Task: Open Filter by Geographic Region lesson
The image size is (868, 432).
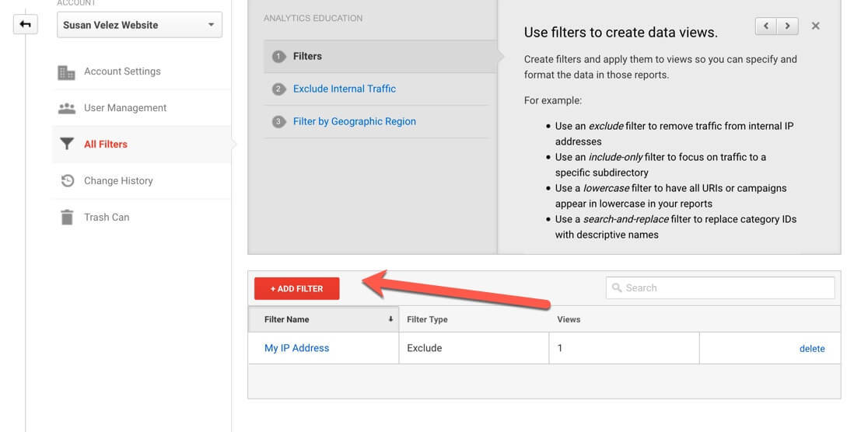Action: point(354,121)
